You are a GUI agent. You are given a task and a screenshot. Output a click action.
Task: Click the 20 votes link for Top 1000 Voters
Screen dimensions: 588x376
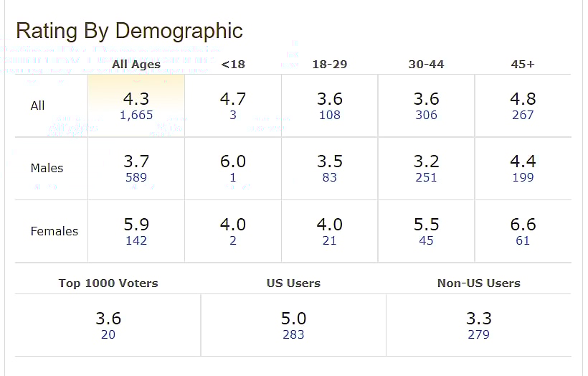(108, 334)
